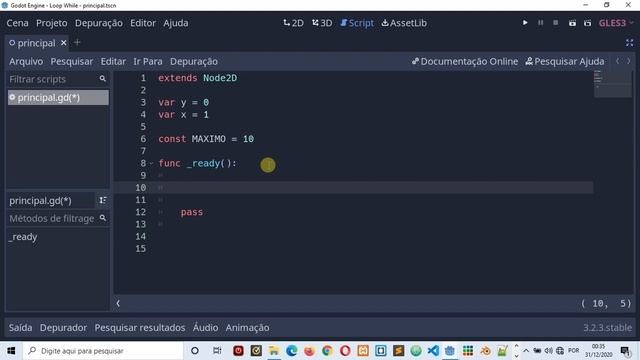
Task: Jump to the _ready method
Action: click(x=23, y=237)
